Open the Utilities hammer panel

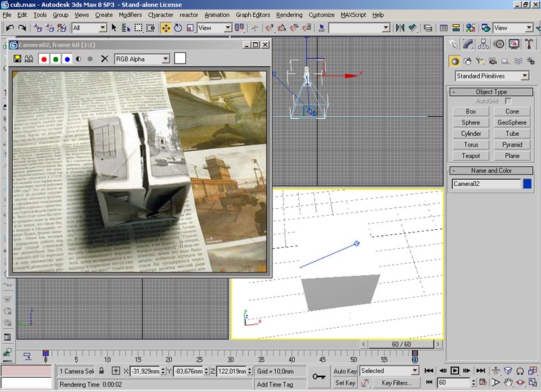coord(528,44)
